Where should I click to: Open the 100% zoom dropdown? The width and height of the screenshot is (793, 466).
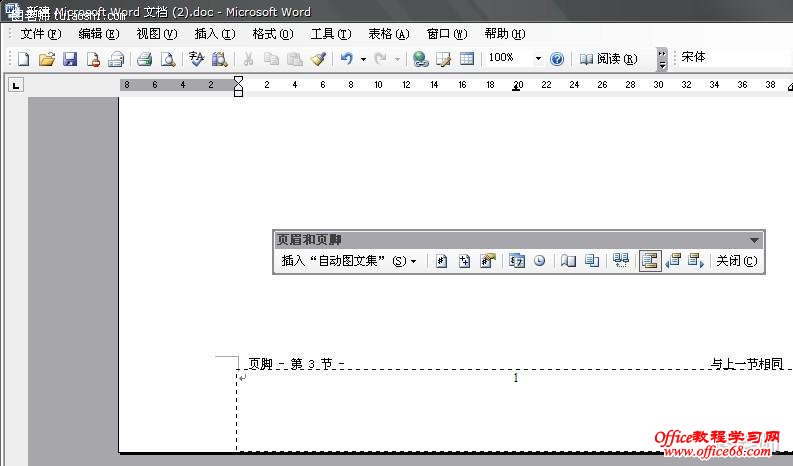tap(538, 59)
